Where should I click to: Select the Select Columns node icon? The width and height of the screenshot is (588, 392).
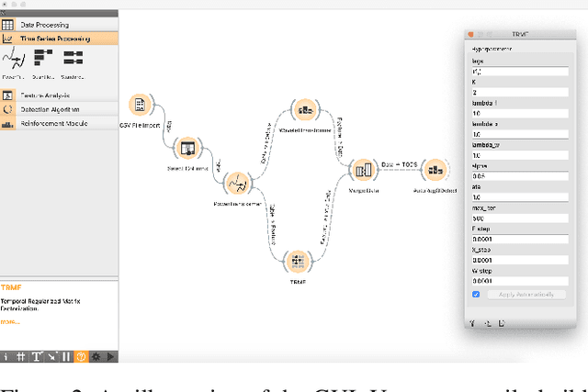coord(187,147)
